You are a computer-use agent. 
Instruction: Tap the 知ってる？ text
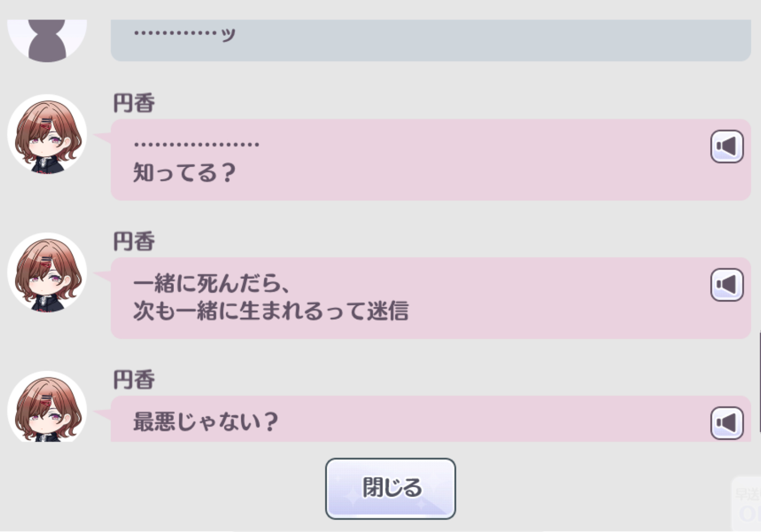tap(185, 172)
